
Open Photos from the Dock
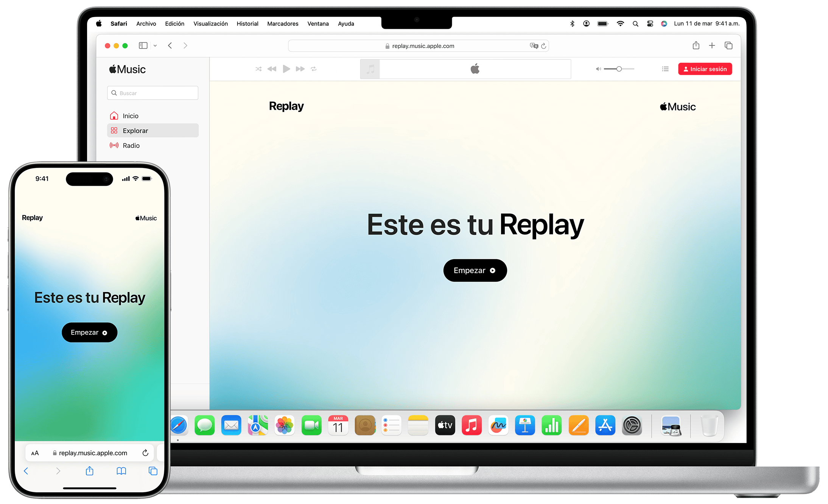285,426
